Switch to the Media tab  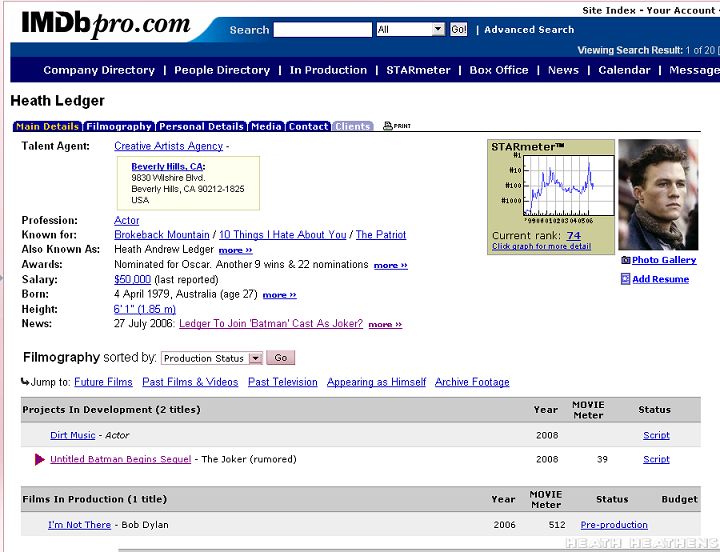(x=266, y=126)
